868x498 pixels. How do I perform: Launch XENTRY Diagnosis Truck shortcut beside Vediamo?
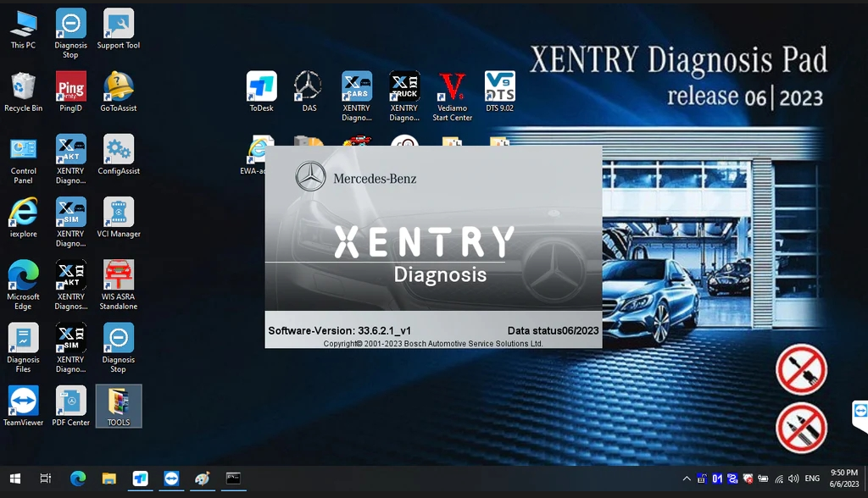404,96
